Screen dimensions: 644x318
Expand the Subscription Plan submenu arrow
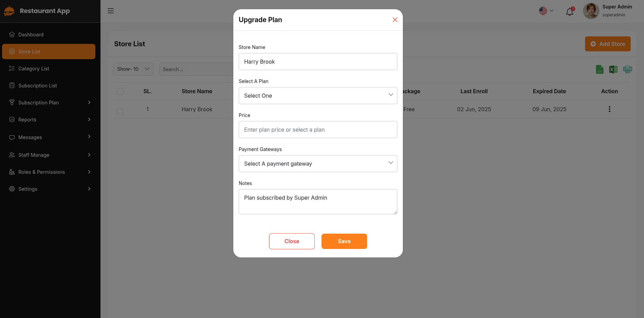(x=89, y=102)
